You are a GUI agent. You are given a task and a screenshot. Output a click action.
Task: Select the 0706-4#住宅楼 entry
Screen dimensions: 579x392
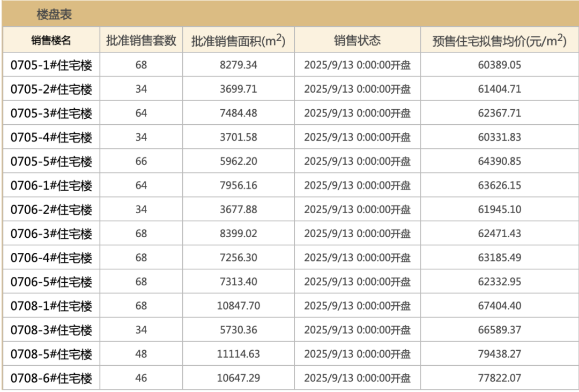(x=51, y=258)
